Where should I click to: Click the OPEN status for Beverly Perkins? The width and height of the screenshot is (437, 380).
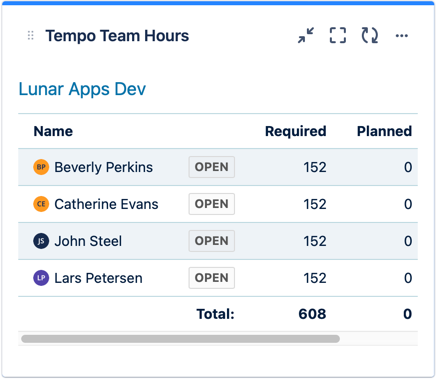pyautogui.click(x=212, y=167)
